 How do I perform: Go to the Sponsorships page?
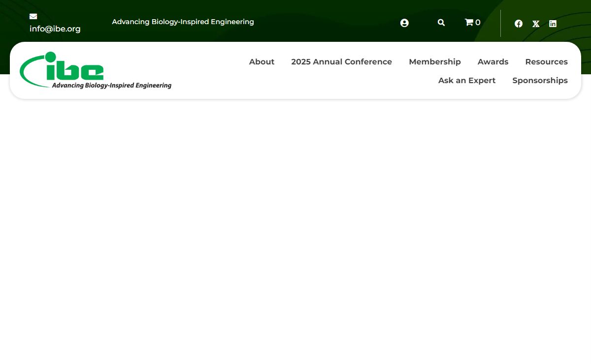(x=540, y=80)
